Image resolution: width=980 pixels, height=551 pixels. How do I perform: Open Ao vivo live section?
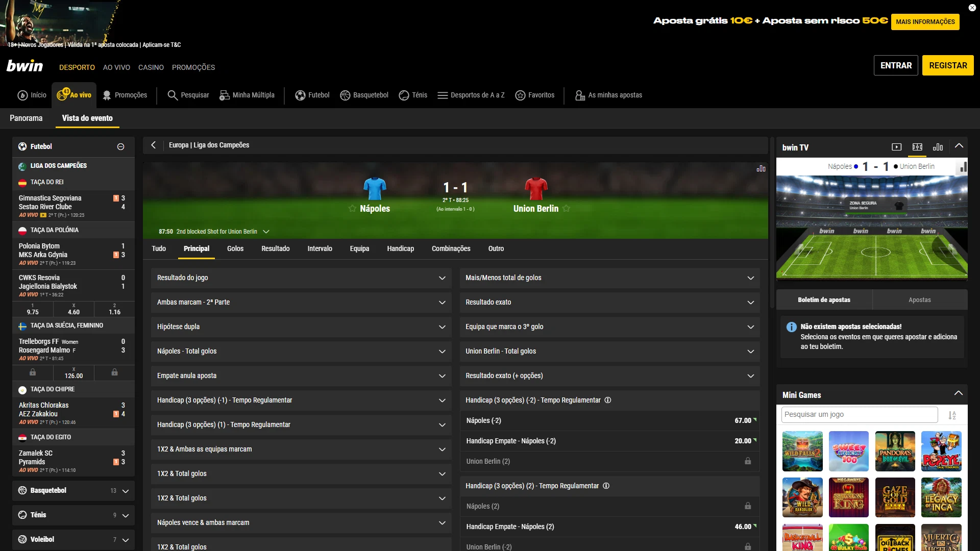(x=74, y=95)
